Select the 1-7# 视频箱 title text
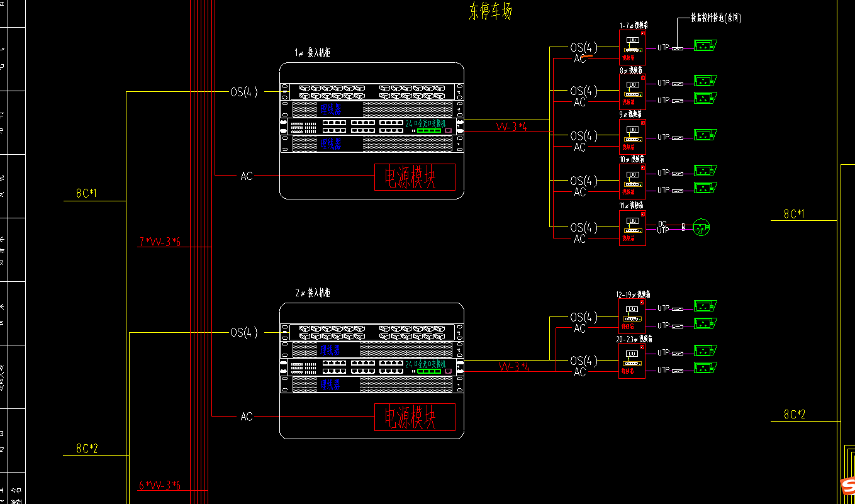The width and height of the screenshot is (855, 504). coord(634,26)
